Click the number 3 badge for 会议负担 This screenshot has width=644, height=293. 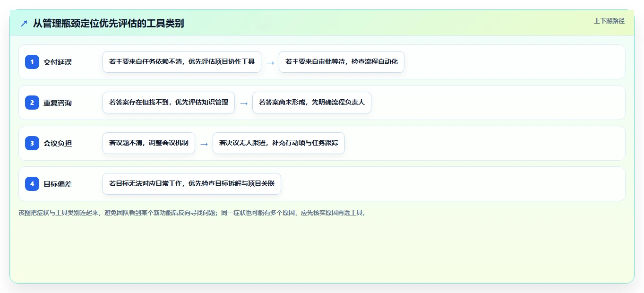click(x=32, y=143)
